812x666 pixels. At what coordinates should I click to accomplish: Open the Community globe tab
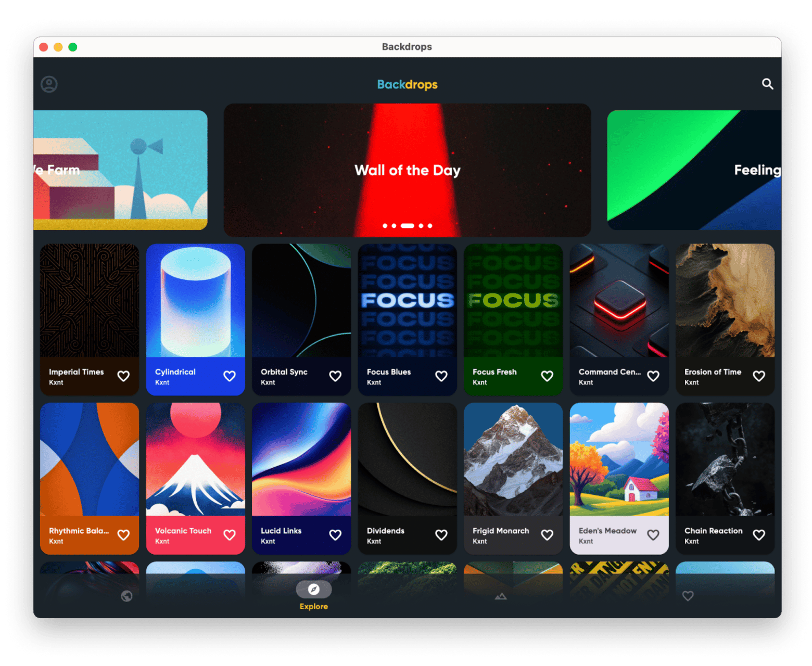[126, 596]
